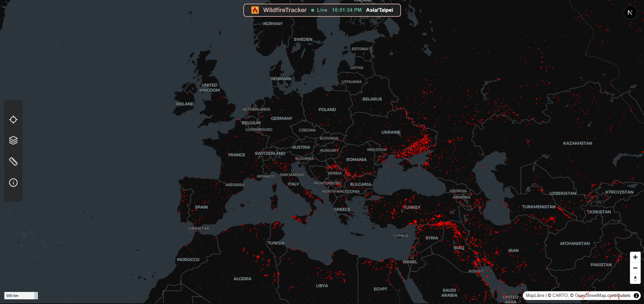Click the TURKEY country label

[x=412, y=207]
